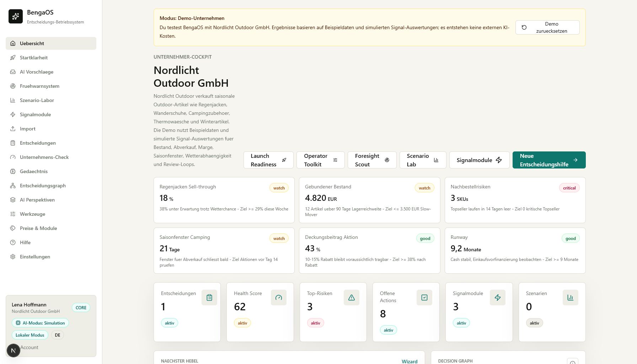Click the rocket icon beside Startklarheit

click(x=13, y=58)
